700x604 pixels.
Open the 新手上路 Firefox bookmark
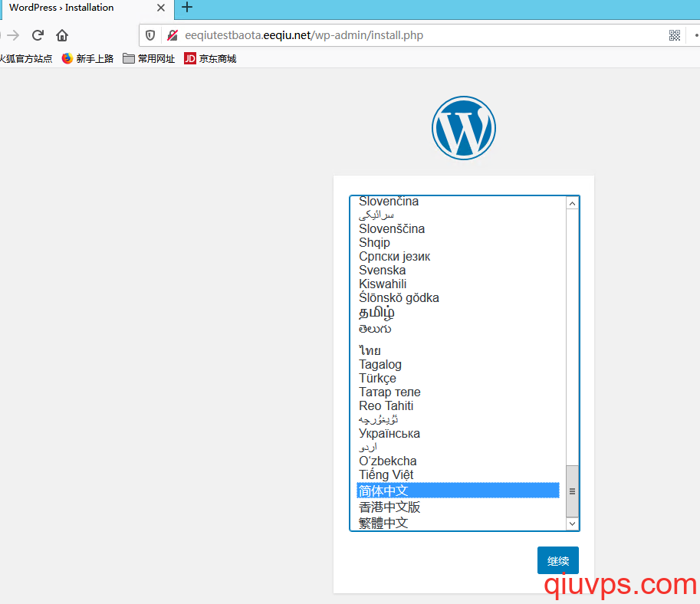(x=88, y=58)
